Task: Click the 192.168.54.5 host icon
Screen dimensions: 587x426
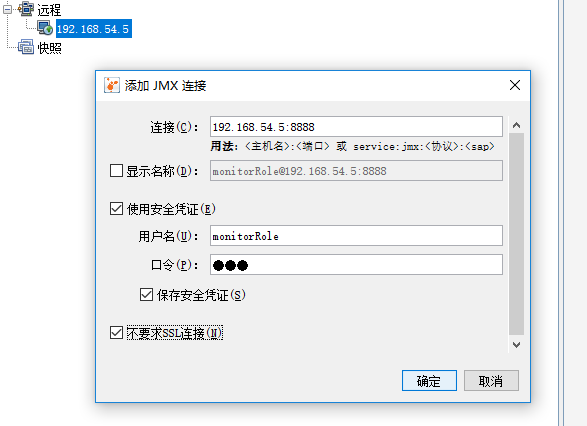Action: (x=45, y=28)
